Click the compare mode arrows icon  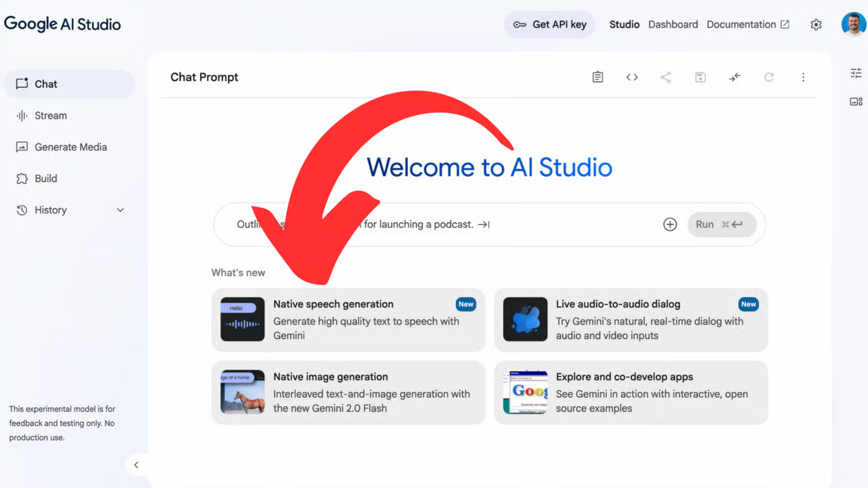click(734, 77)
